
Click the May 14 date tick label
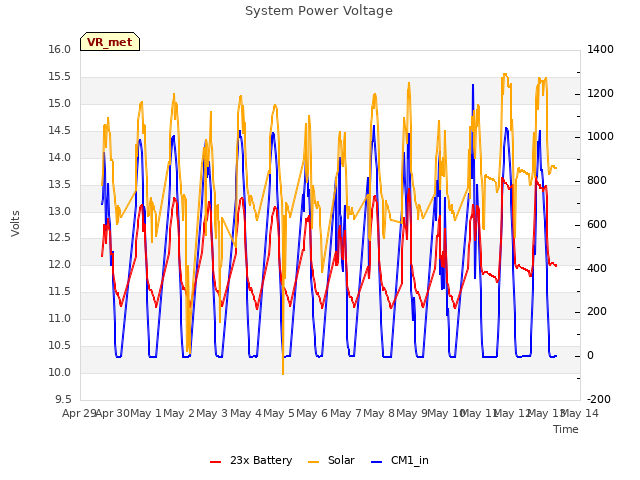(x=579, y=413)
